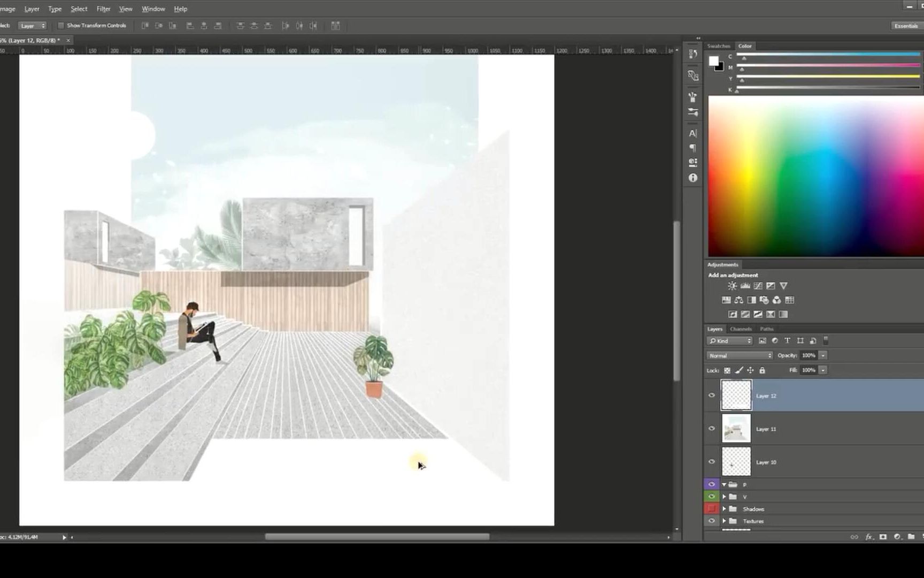Create a new layer group
Image resolution: width=924 pixels, height=578 pixels.
911,537
